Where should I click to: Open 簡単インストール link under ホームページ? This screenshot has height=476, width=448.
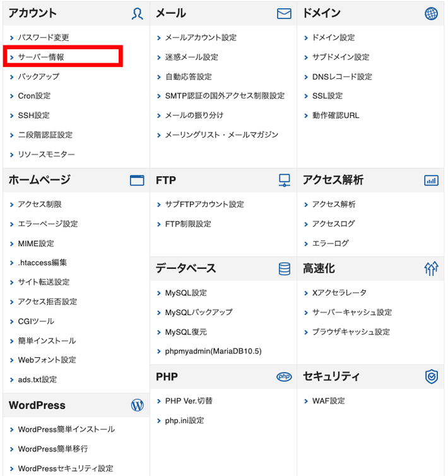tap(47, 341)
